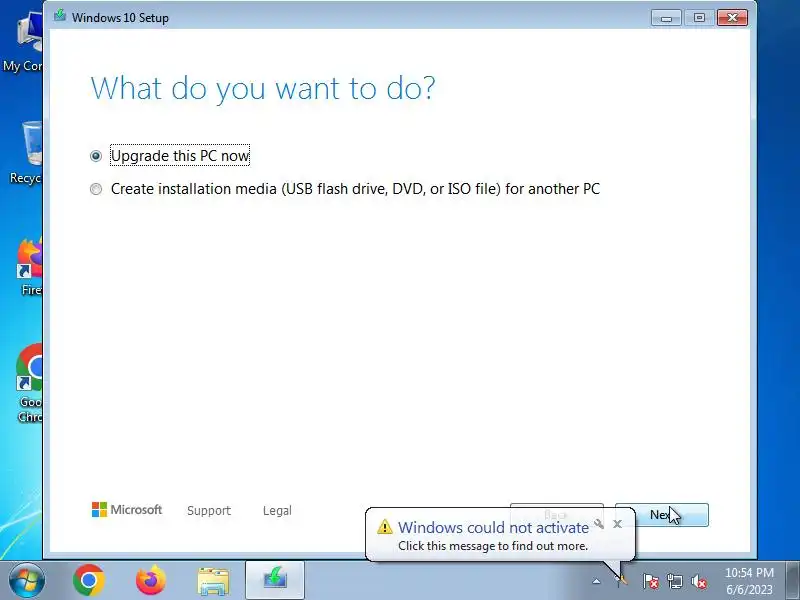800x600 pixels.
Task: Click the Show desktop strip beside the clock
Action: pos(793,580)
